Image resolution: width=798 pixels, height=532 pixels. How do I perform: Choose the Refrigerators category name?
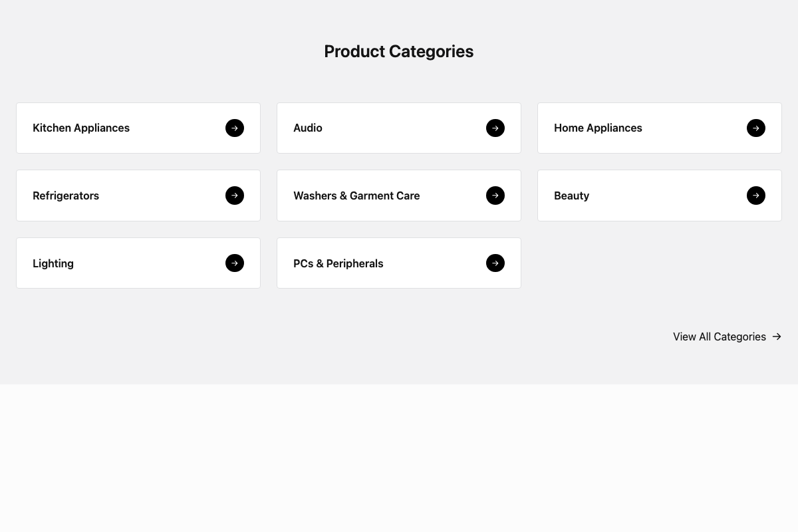pyautogui.click(x=66, y=196)
